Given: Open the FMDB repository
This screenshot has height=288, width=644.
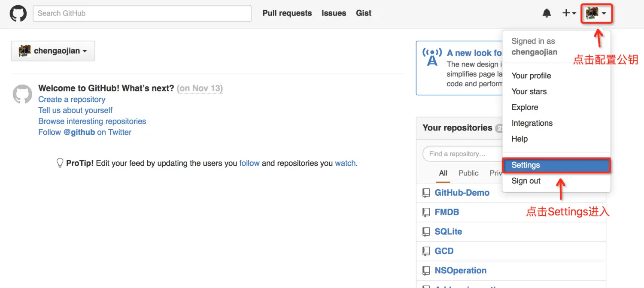Looking at the screenshot, I should (447, 212).
